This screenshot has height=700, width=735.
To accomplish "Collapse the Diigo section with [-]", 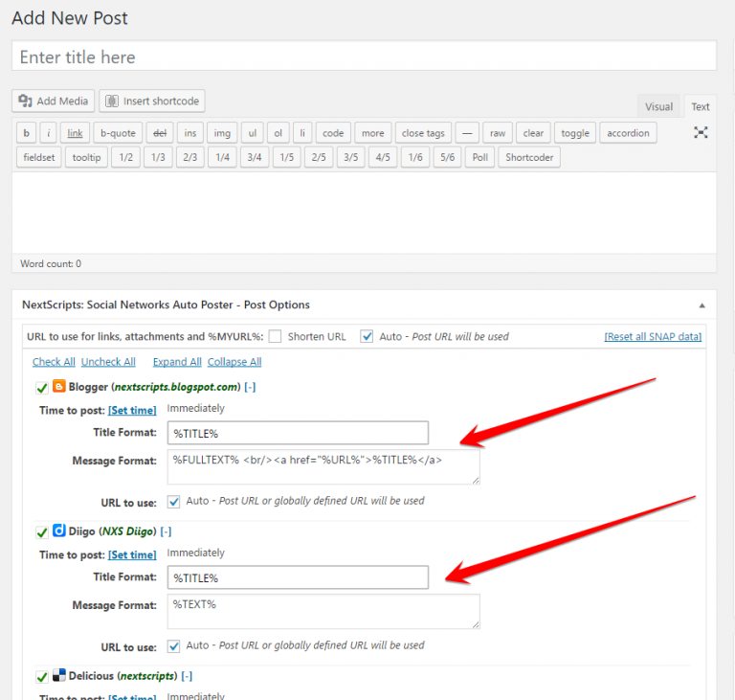I will point(166,531).
